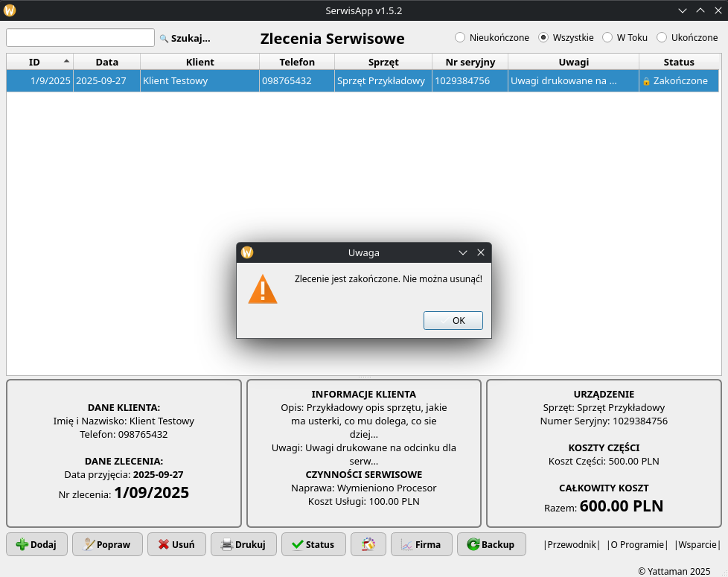Click the Status checkmark button

click(x=313, y=544)
